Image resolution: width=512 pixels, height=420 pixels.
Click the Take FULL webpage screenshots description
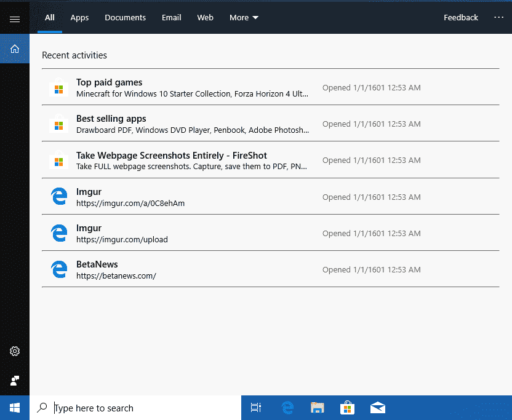tap(191, 167)
